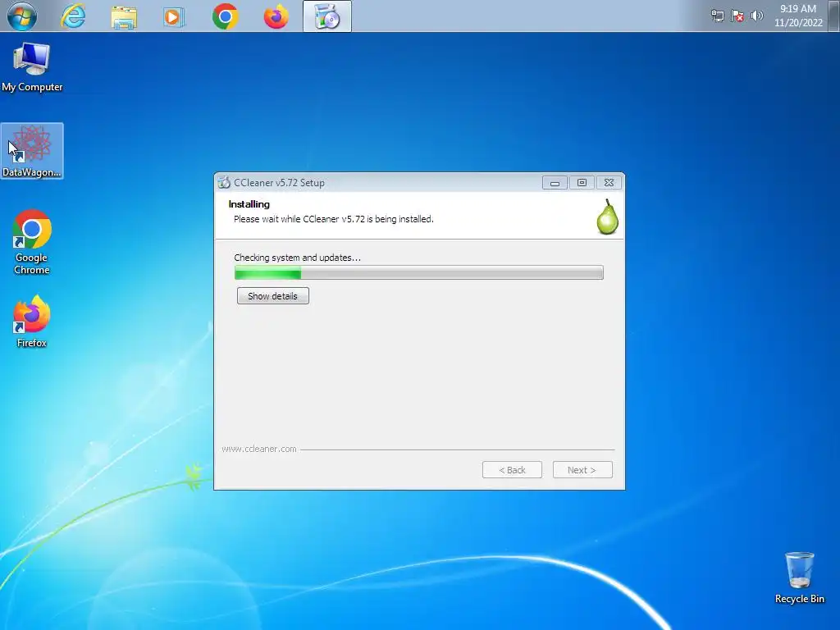This screenshot has width=840, height=630.
Task: Select the DataWagon desktop shortcut
Action: coord(32,151)
